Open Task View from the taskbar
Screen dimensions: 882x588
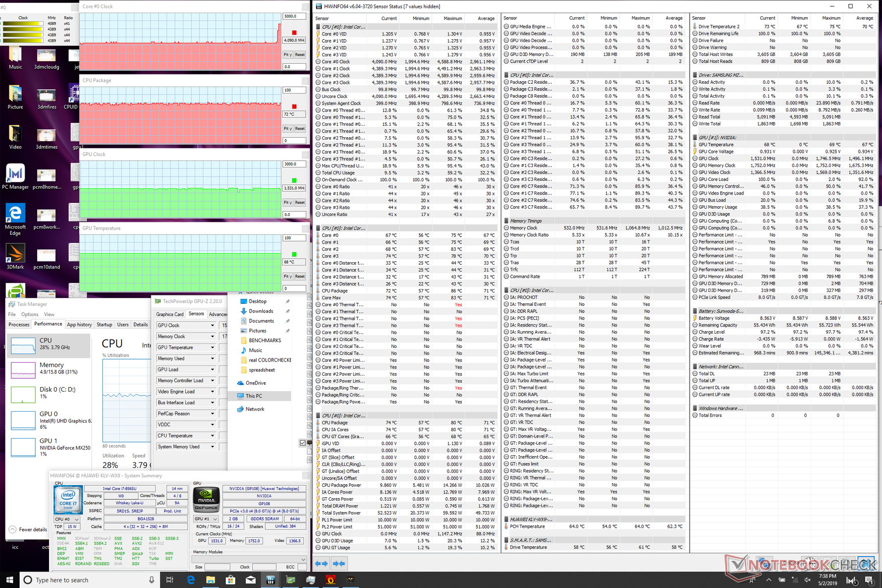tap(170, 580)
